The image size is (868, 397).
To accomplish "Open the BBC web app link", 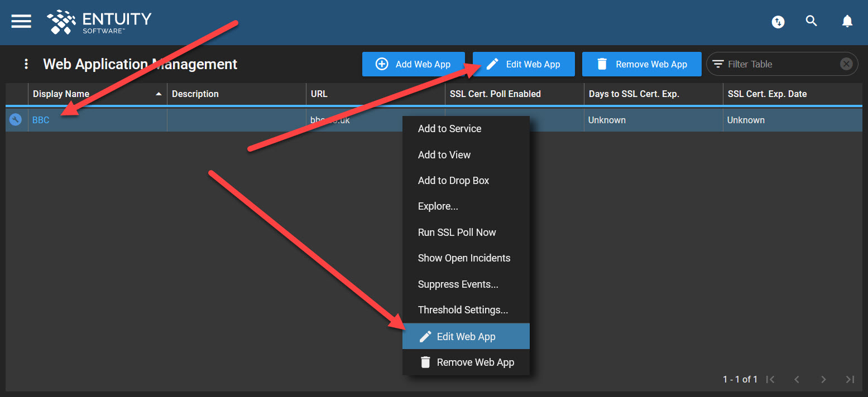I will click(40, 119).
